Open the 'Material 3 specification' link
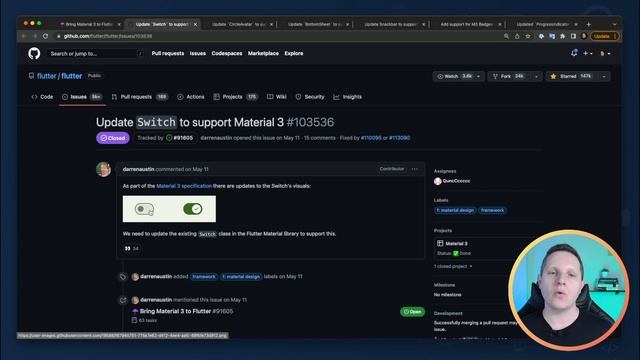Viewport: 640px width, 360px height. [184, 186]
